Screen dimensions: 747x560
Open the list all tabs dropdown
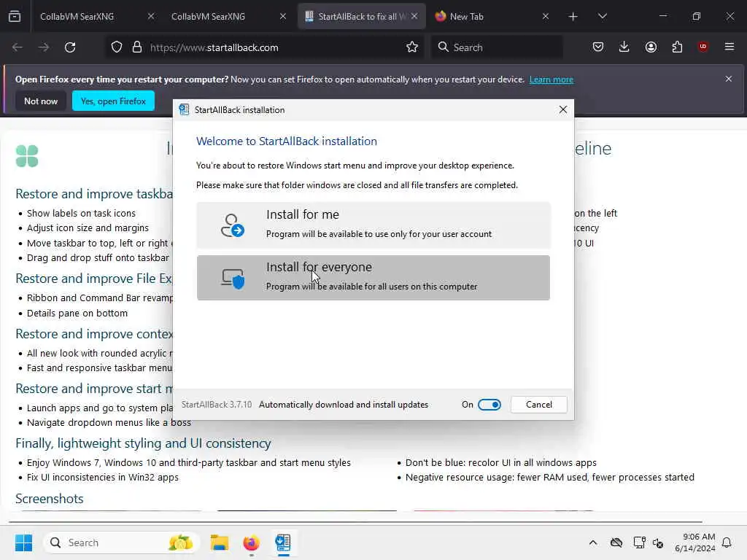pyautogui.click(x=602, y=17)
